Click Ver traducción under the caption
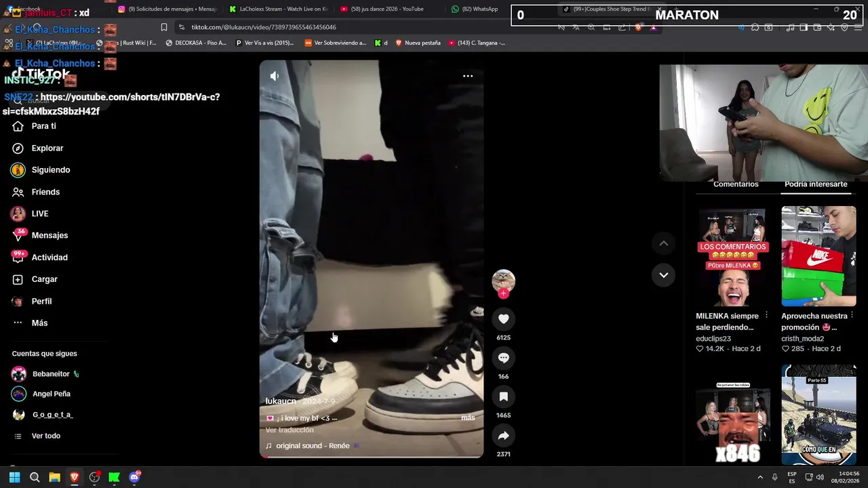This screenshot has height=488, width=868. (290, 430)
